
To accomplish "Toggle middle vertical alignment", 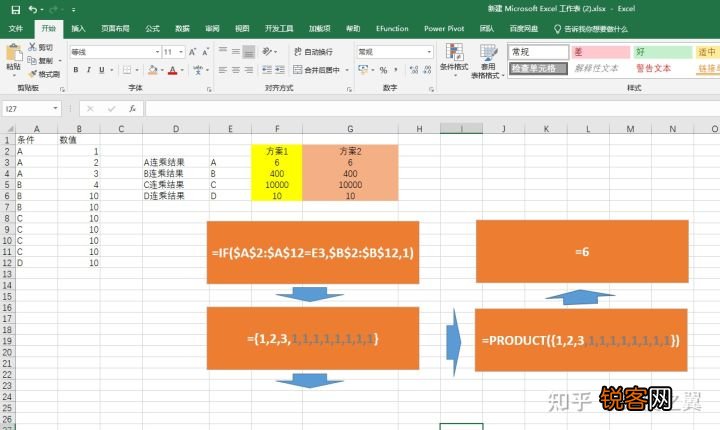I will [236, 51].
